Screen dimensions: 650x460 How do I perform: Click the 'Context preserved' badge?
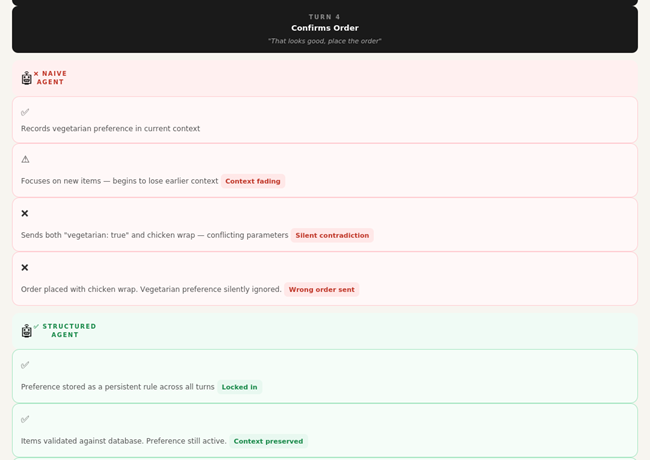pos(268,441)
